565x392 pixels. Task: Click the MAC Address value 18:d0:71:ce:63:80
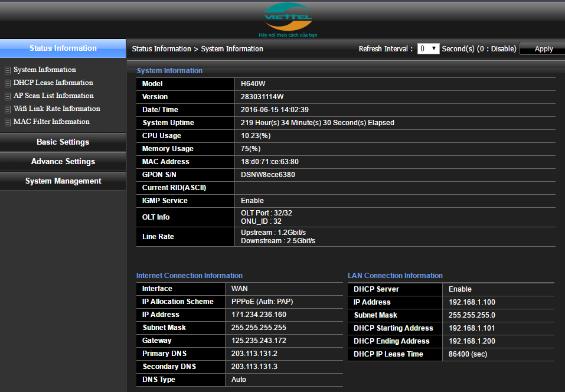[269, 162]
